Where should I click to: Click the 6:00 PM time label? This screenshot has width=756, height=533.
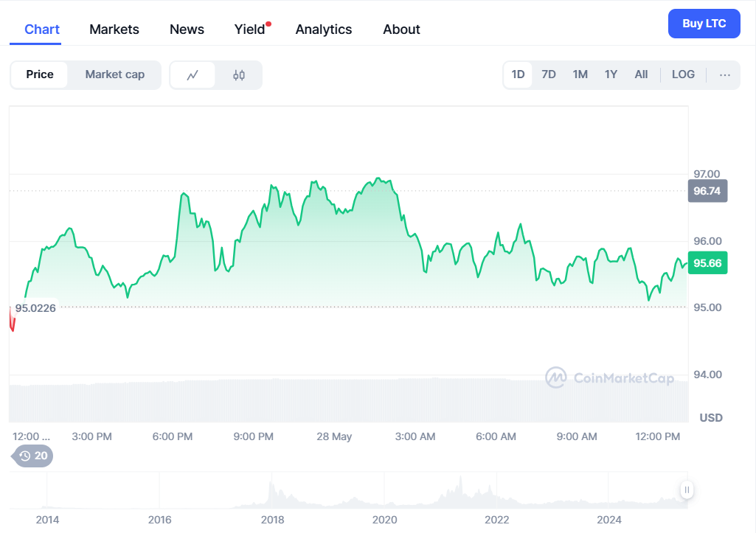[172, 436]
